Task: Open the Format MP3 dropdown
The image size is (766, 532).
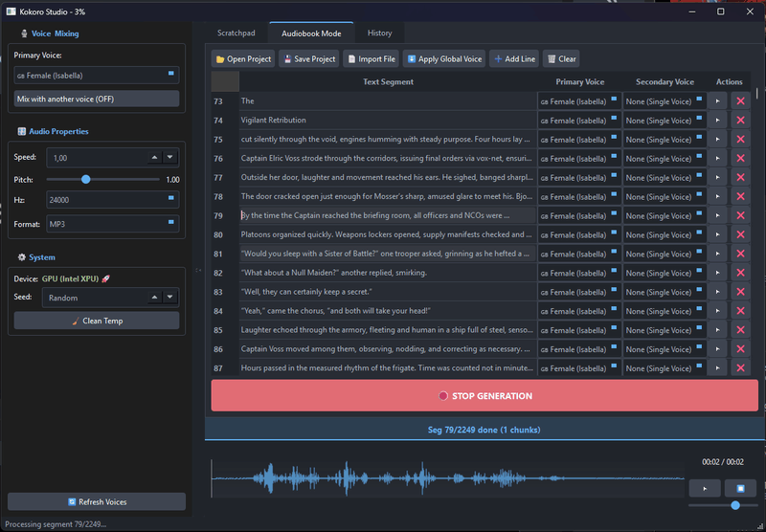Action: [112, 224]
